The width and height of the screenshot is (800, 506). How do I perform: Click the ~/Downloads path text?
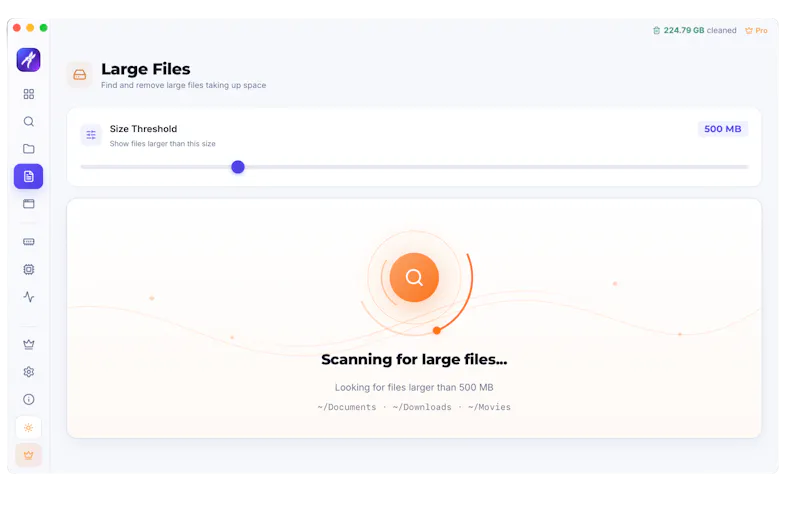[422, 407]
